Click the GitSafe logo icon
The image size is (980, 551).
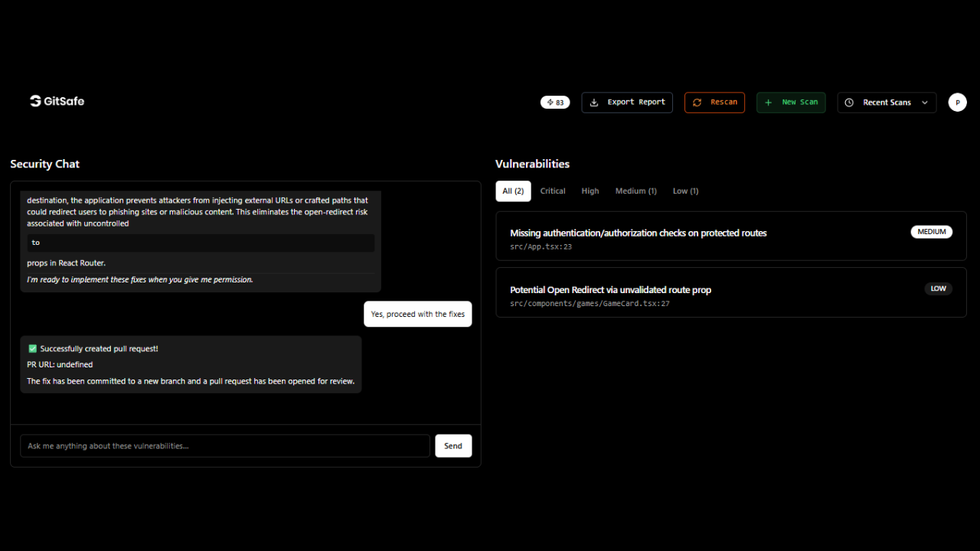pyautogui.click(x=35, y=100)
